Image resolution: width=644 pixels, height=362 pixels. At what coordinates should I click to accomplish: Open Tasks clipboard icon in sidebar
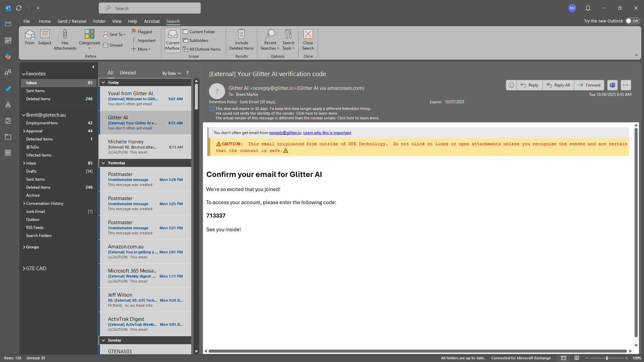8,121
